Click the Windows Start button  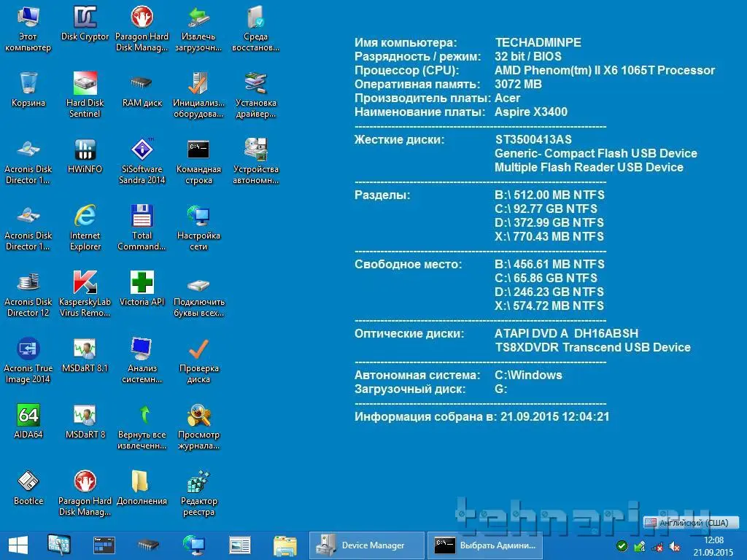[18, 545]
